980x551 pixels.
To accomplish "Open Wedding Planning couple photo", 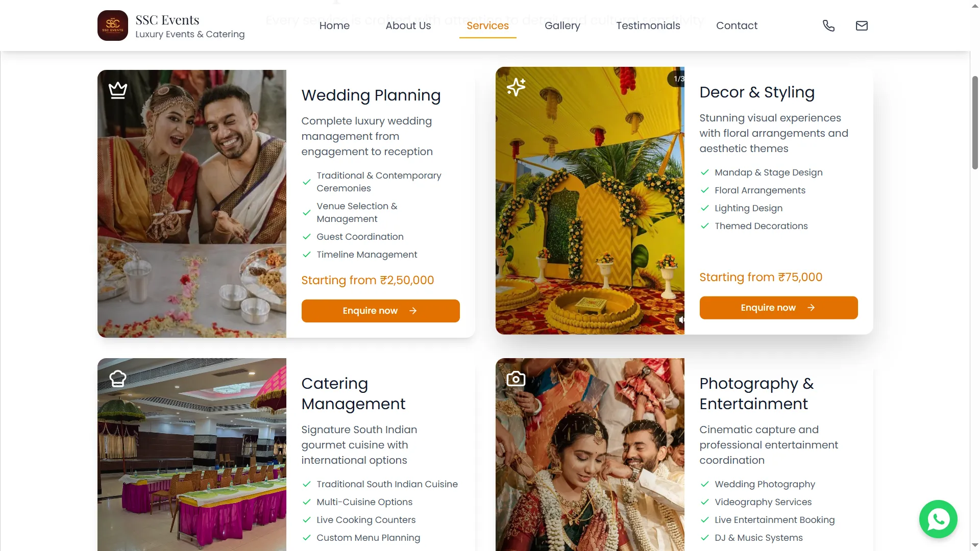I will (x=192, y=204).
